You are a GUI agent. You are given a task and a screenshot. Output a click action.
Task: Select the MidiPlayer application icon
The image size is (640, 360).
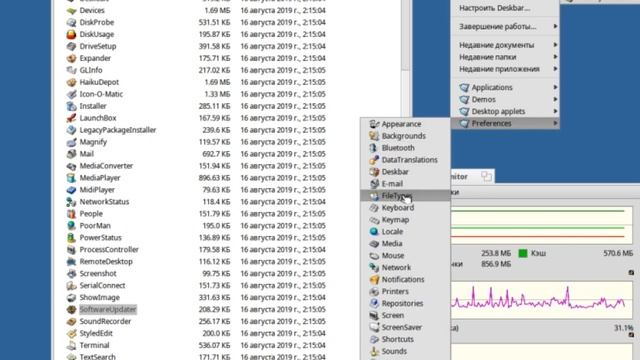pos(71,190)
